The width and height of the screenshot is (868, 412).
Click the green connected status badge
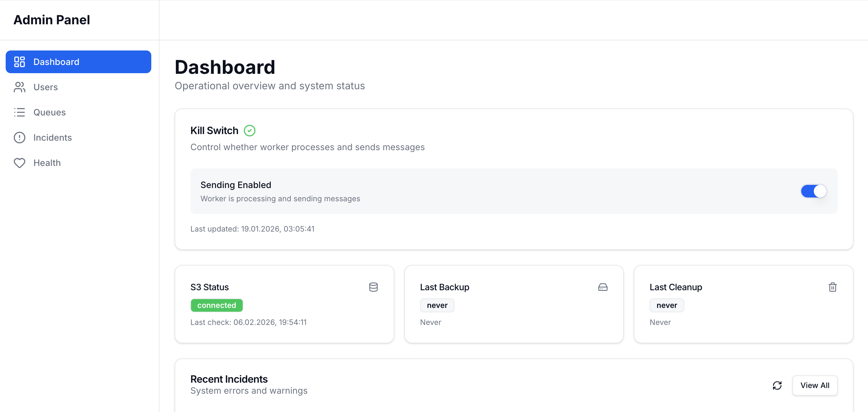217,305
